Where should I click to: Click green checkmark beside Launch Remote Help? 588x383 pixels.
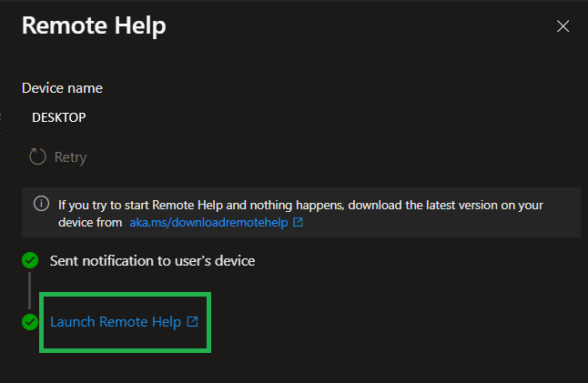coord(30,321)
